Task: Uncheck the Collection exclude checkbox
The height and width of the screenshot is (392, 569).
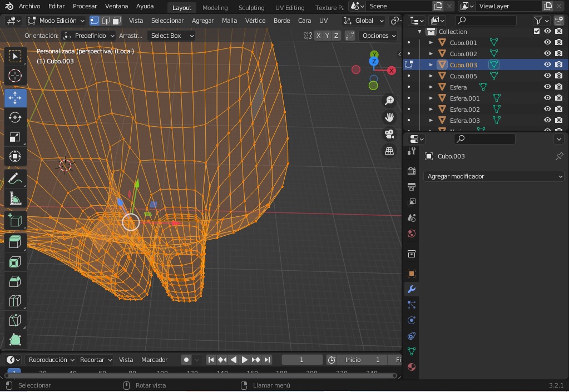Action: coord(536,32)
